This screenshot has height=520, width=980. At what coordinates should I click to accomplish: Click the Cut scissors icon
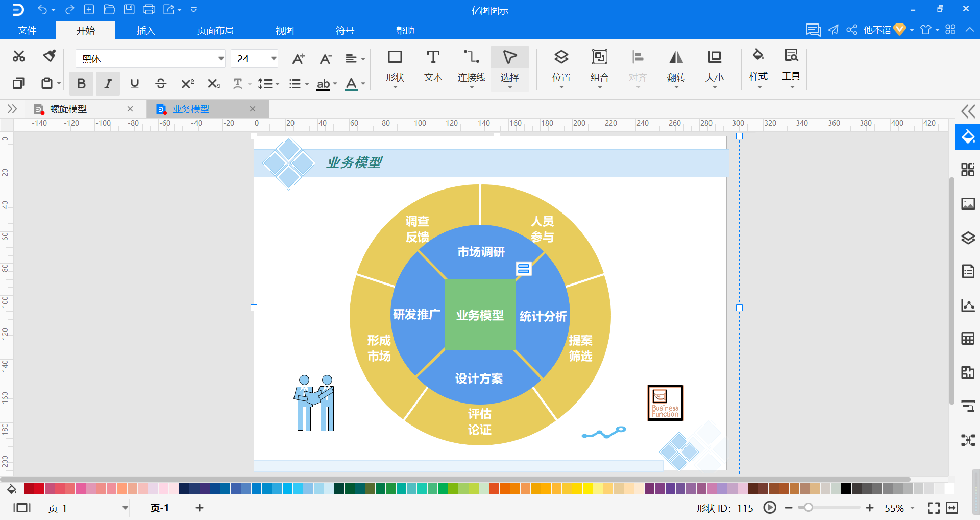19,56
